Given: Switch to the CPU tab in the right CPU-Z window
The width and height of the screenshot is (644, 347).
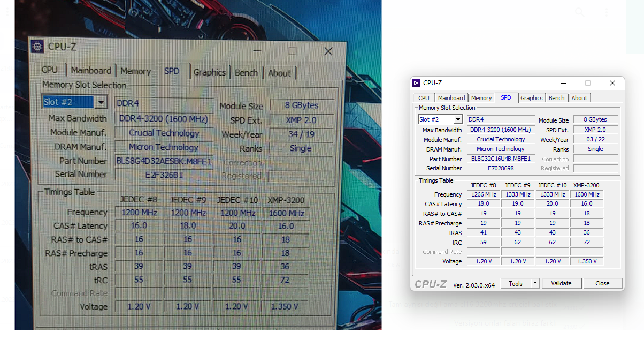Looking at the screenshot, I should pos(424,98).
